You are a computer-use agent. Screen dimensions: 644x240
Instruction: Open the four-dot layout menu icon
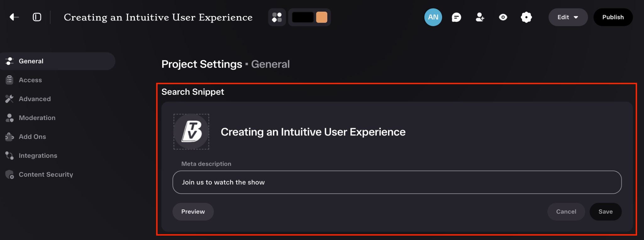pyautogui.click(x=277, y=17)
